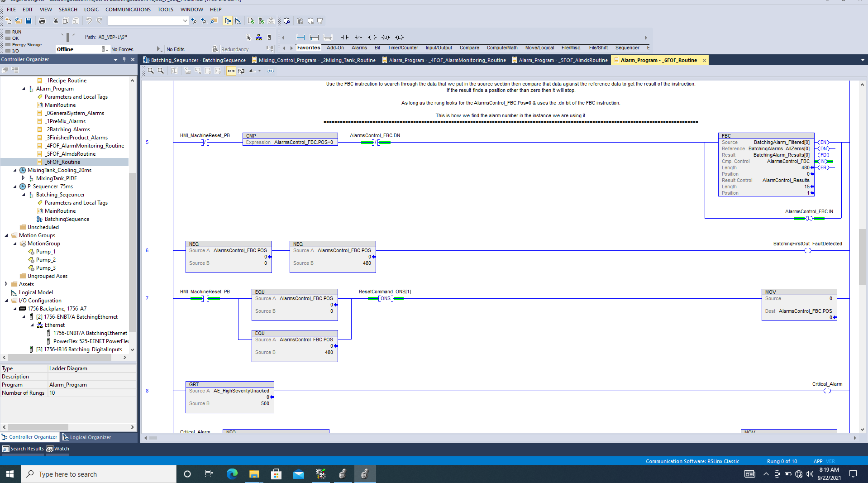Collapse the Motion Groups folder
The height and width of the screenshot is (483, 868).
tap(6, 235)
